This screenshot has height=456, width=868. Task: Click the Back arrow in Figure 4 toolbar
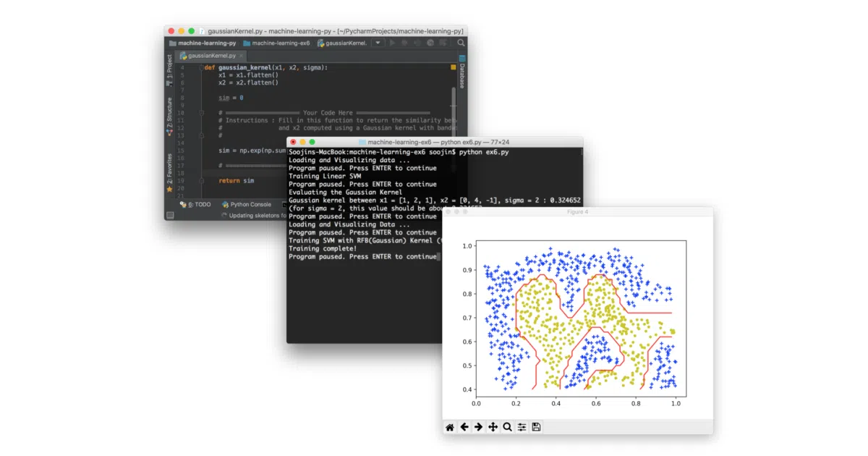[x=464, y=427]
